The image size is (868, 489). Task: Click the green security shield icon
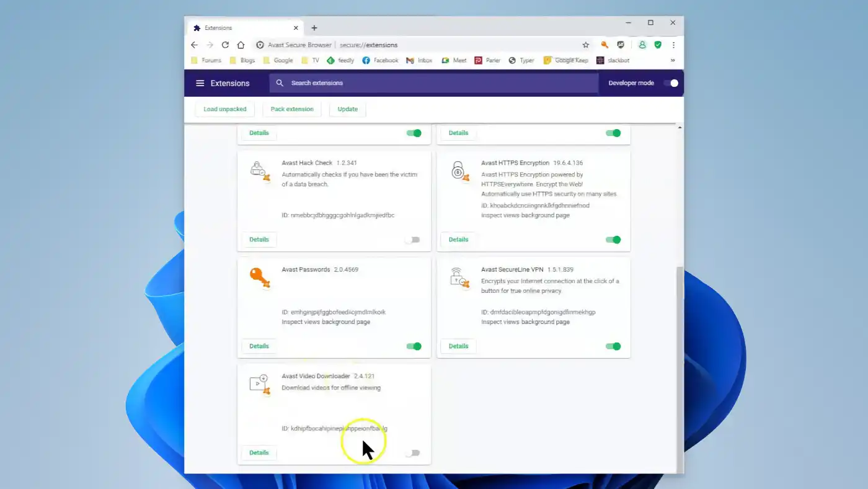click(659, 45)
